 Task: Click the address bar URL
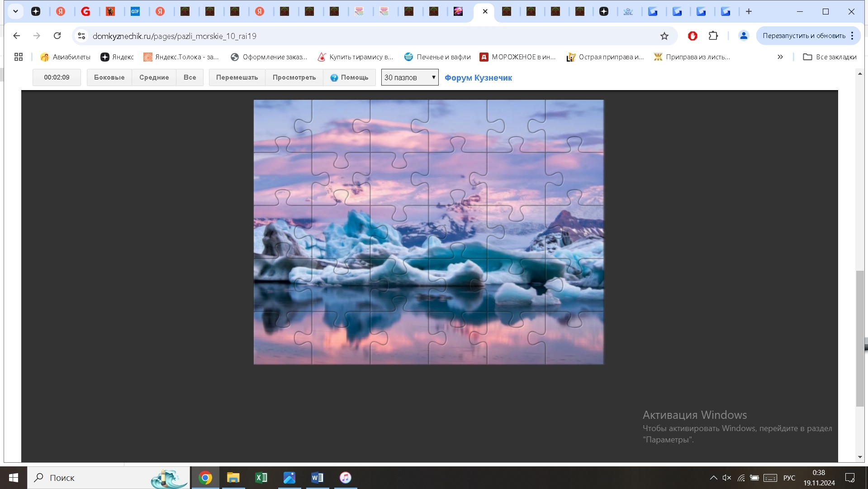174,36
